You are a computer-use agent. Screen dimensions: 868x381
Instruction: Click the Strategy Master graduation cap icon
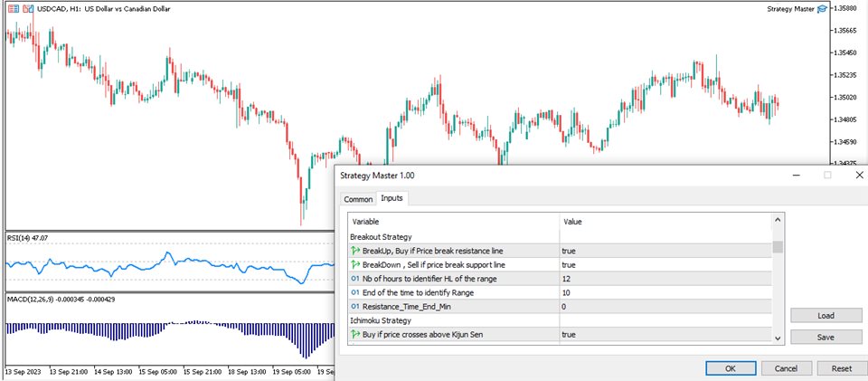(822, 9)
